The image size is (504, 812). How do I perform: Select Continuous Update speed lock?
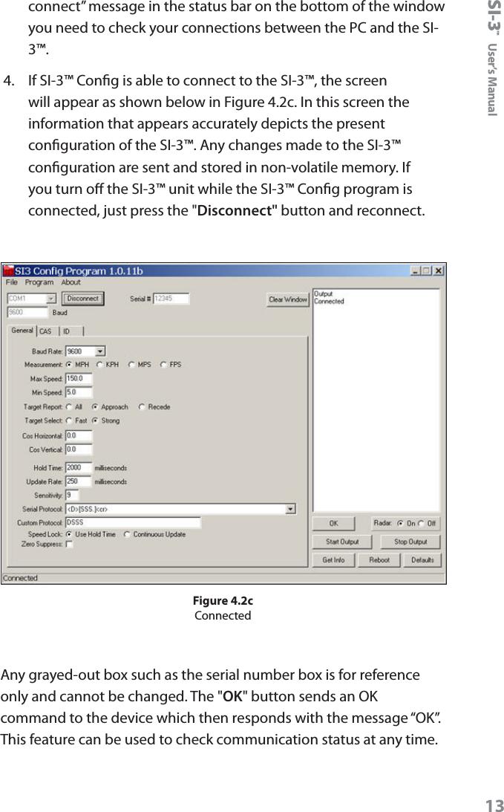[127, 534]
